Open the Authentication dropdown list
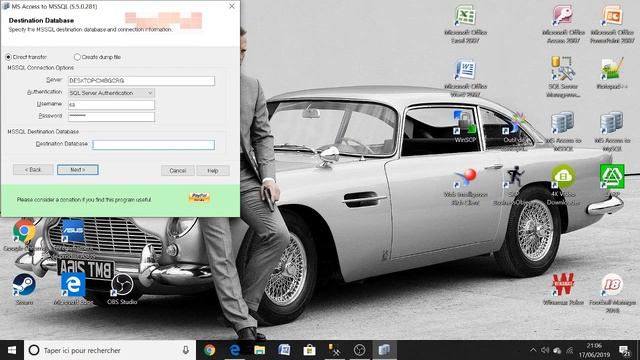Viewport: 640px width, 360px height. tap(111, 93)
